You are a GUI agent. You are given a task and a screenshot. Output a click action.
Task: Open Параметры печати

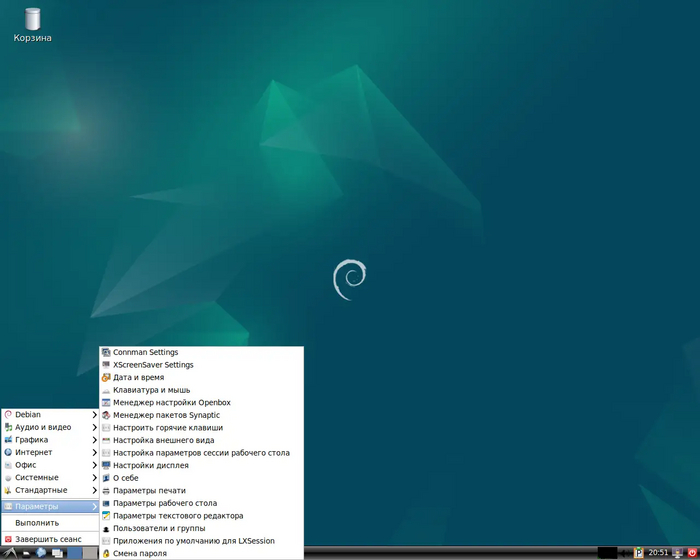click(201, 490)
